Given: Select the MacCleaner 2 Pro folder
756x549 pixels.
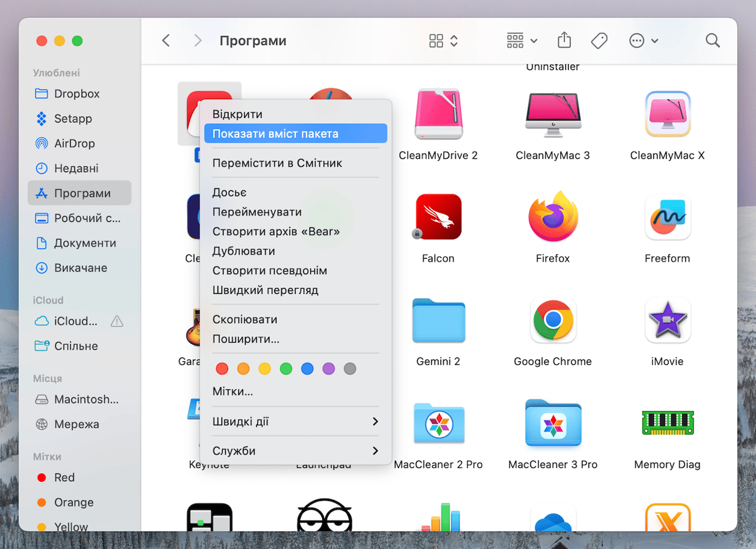Looking at the screenshot, I should coord(438,423).
